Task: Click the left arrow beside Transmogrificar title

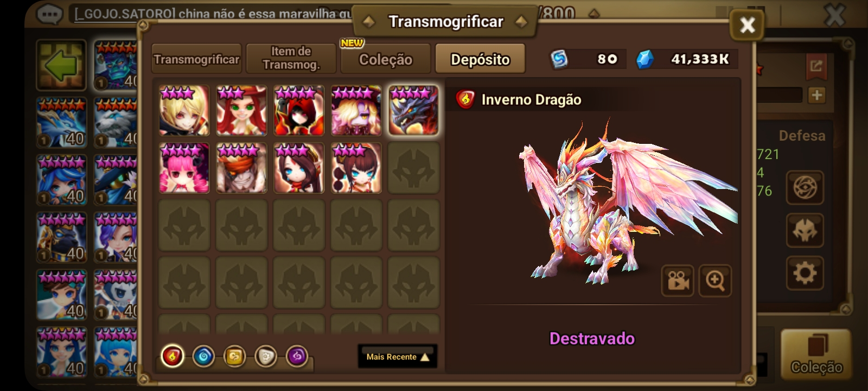Action: [369, 22]
